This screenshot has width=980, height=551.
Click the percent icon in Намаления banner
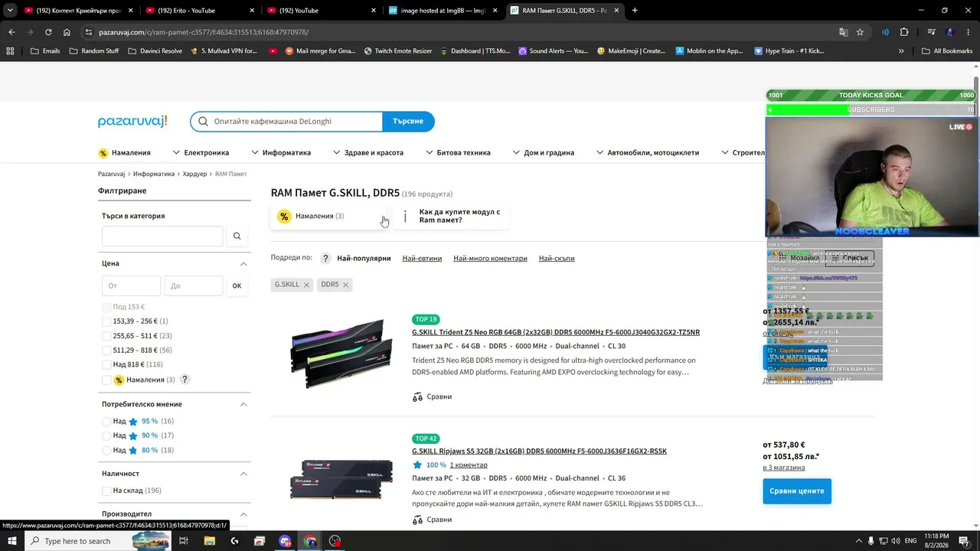click(284, 217)
